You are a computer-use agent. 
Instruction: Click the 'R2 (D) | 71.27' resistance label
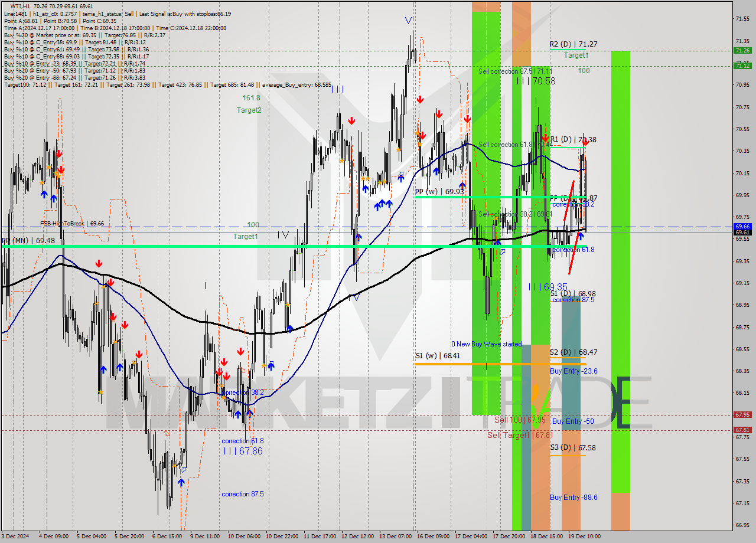(573, 44)
